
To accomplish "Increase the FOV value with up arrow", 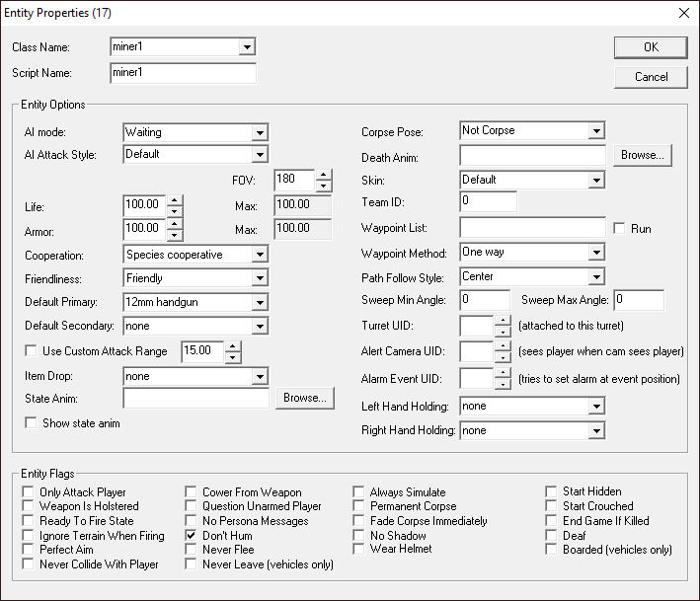I will point(322,175).
